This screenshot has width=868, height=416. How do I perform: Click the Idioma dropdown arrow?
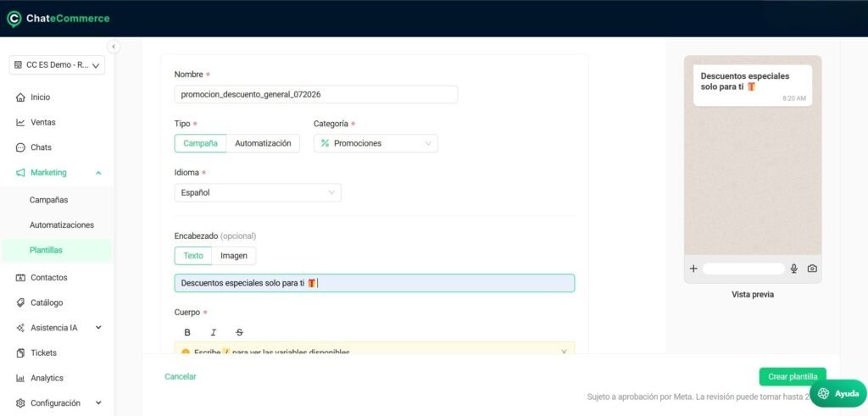coord(331,192)
